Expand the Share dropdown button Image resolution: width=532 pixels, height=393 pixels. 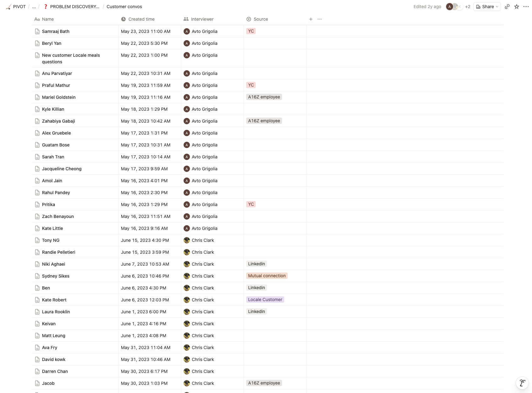[487, 7]
